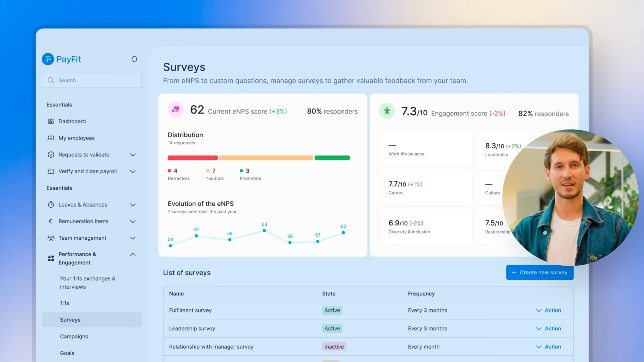Click the Dashboard grid icon
The image size is (644, 362).
tap(51, 121)
